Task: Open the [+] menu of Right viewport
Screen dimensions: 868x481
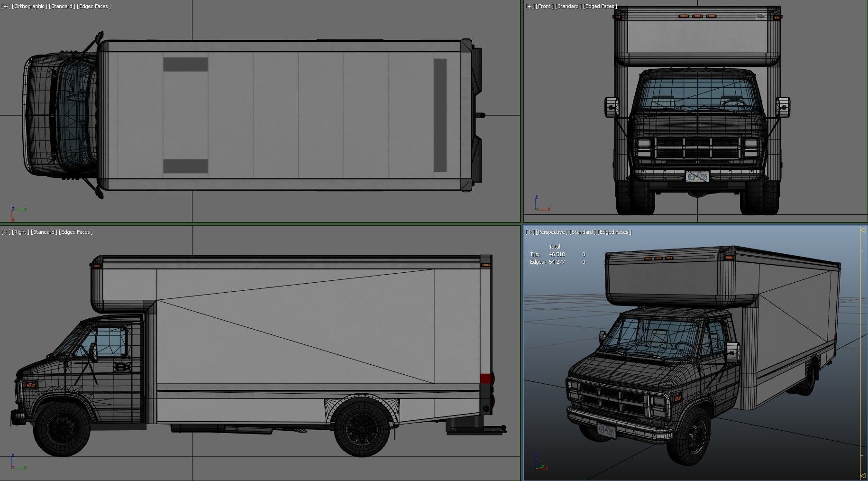Action: click(6, 232)
